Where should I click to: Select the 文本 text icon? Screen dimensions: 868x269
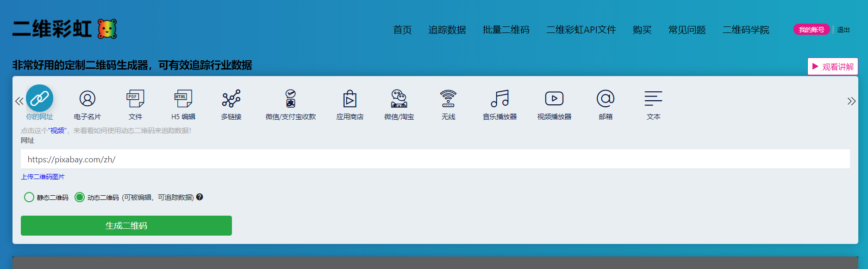pyautogui.click(x=653, y=98)
